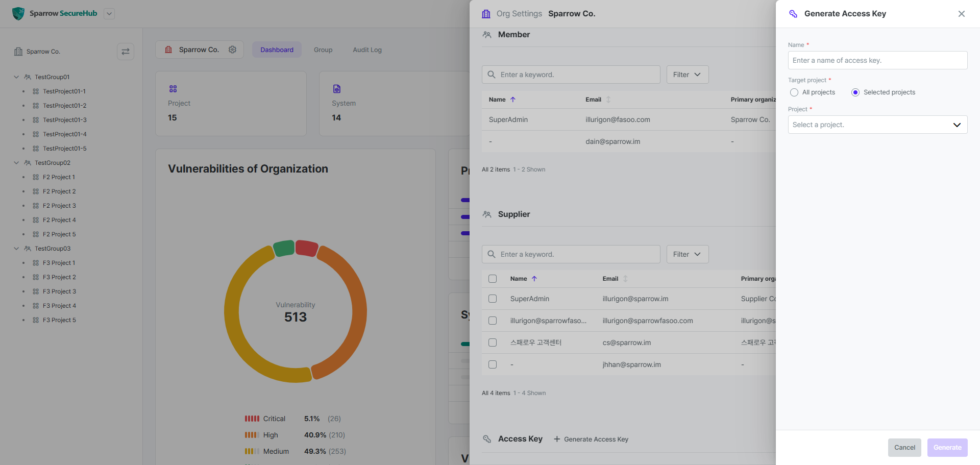Open the Group tab

point(323,50)
